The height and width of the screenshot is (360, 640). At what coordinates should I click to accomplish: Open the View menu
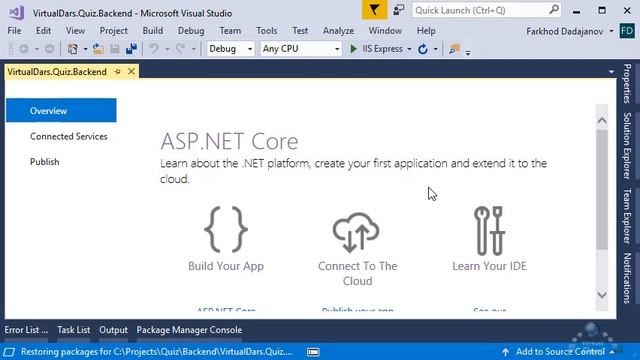[x=76, y=31]
